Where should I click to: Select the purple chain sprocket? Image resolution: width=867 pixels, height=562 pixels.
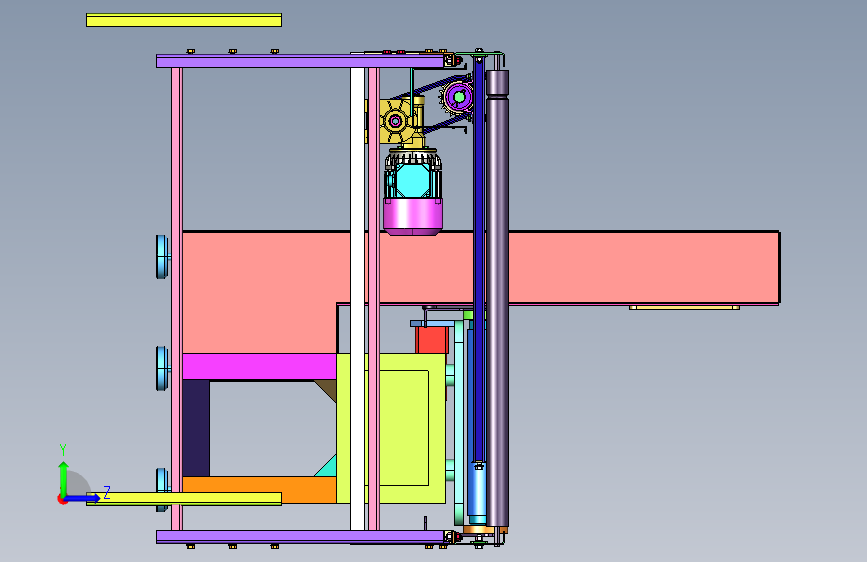(459, 97)
